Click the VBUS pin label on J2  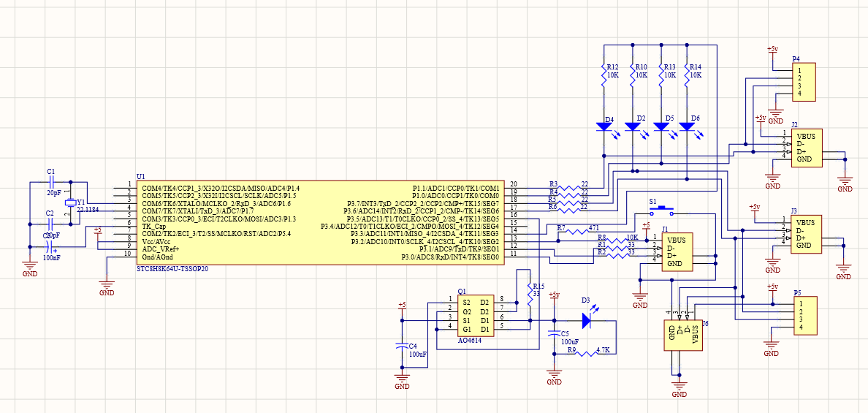pos(807,136)
